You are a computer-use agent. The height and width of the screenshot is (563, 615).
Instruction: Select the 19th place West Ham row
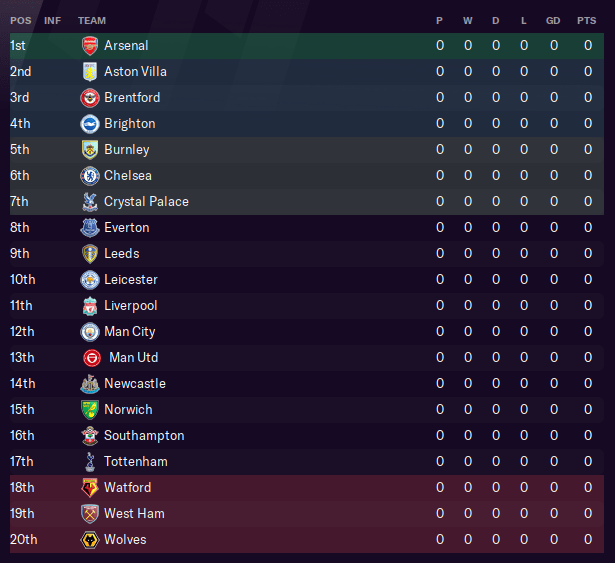pyautogui.click(x=307, y=514)
